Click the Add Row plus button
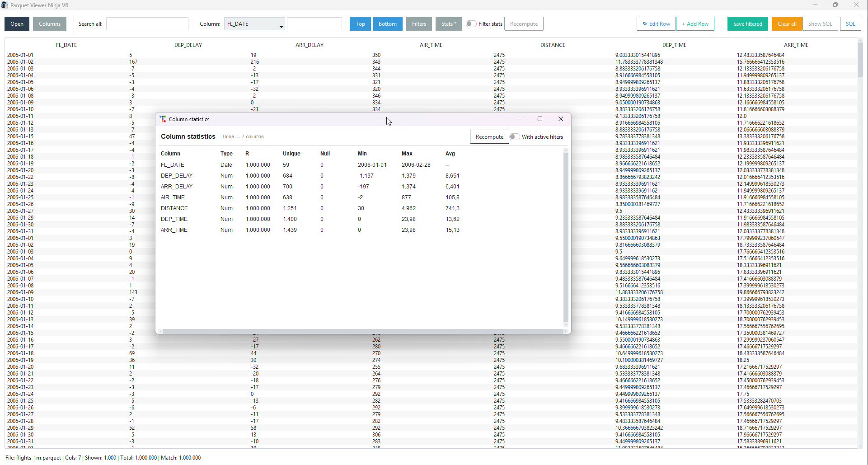Viewport: 868px width, 465px height. click(x=695, y=24)
